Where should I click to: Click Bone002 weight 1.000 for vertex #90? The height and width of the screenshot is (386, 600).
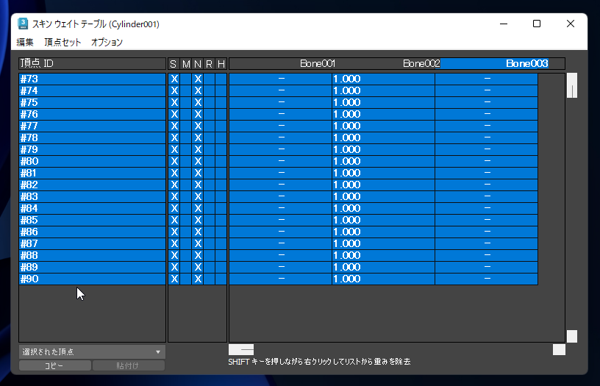point(383,279)
